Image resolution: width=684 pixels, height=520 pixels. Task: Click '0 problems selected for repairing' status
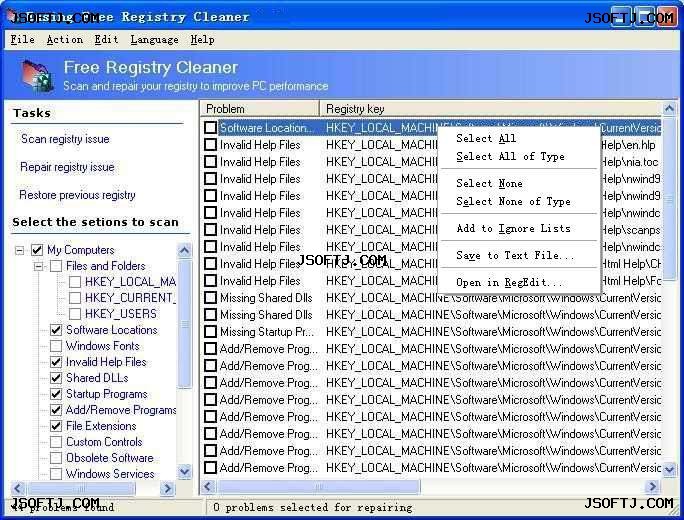pos(312,507)
